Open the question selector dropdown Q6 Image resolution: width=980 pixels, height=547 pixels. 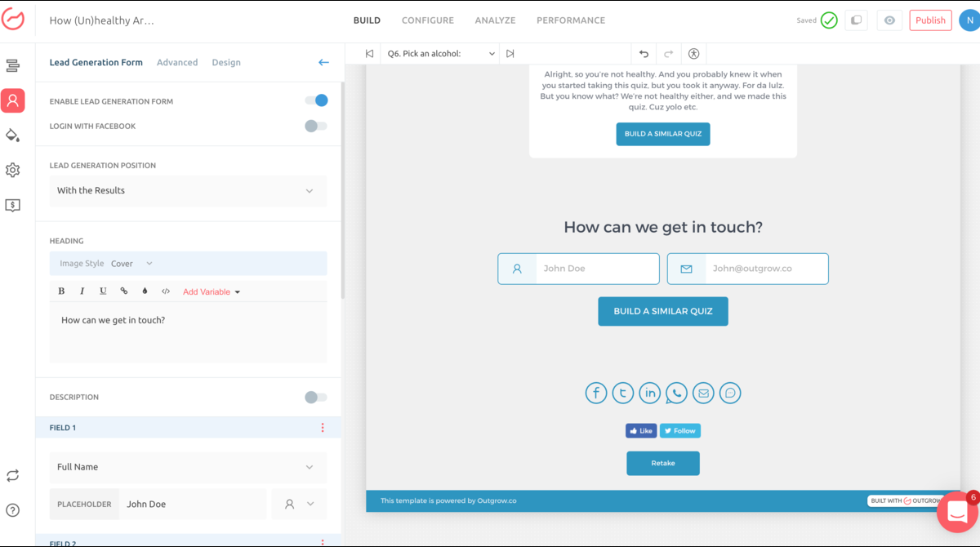pyautogui.click(x=441, y=54)
